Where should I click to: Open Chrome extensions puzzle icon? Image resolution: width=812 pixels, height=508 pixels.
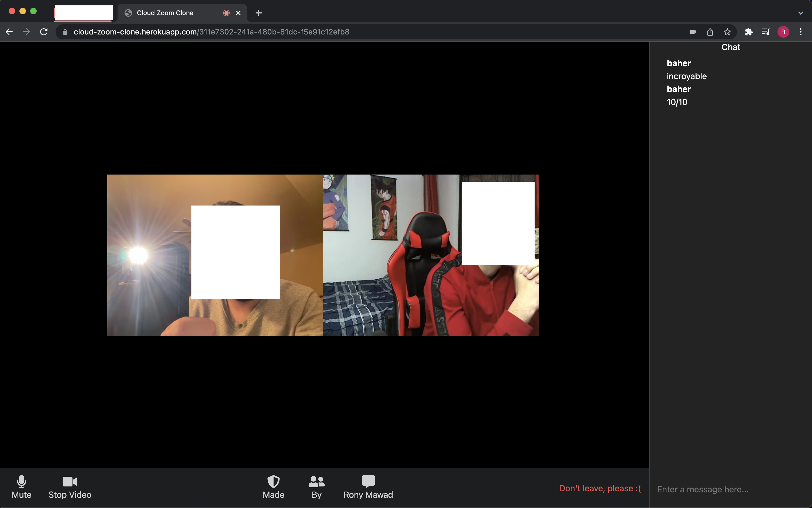(749, 32)
